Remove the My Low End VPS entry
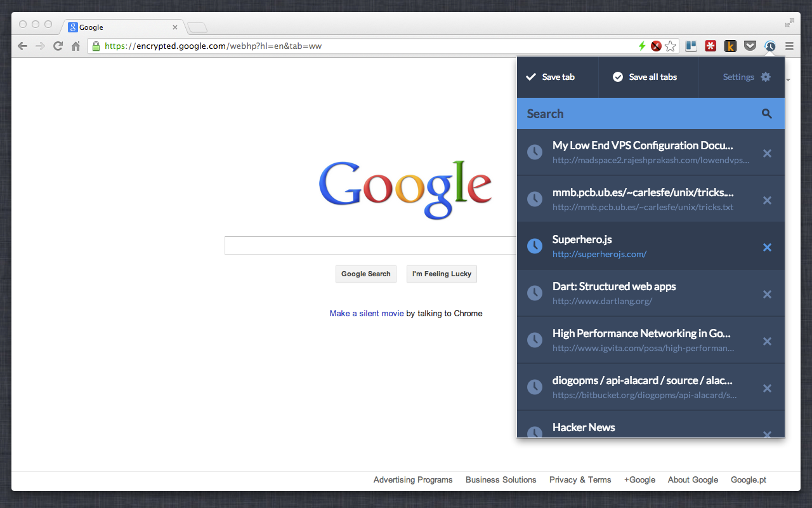812x508 pixels. coord(767,153)
